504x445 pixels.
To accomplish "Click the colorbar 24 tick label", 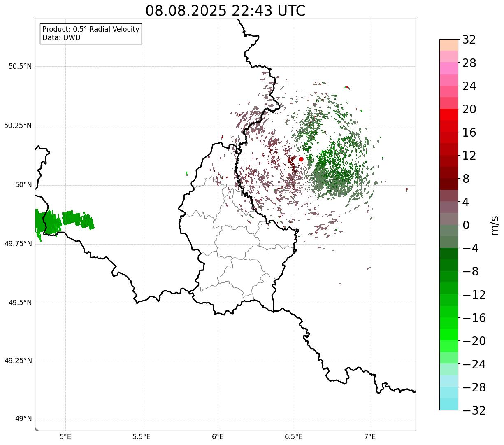I will pyautogui.click(x=469, y=86).
